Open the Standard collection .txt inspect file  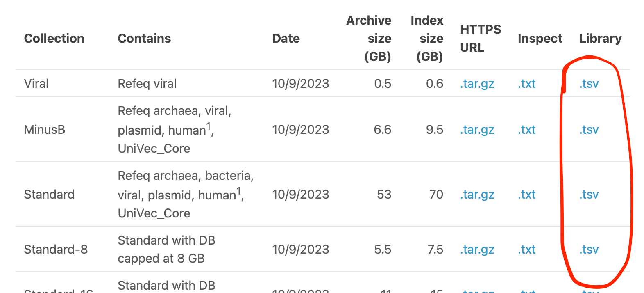(526, 195)
